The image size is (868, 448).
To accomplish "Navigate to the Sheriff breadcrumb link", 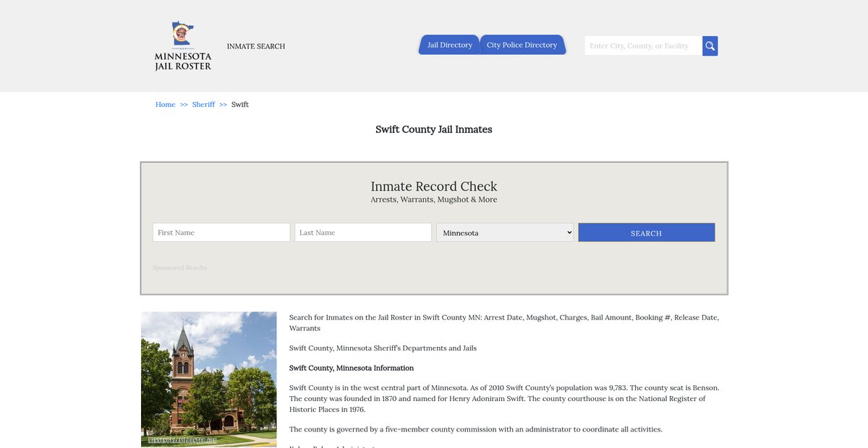I will (x=203, y=105).
